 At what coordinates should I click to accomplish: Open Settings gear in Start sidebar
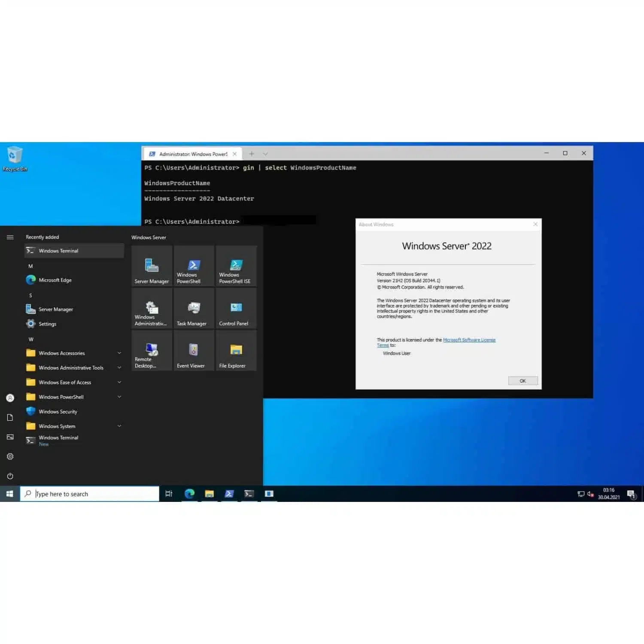[10, 456]
